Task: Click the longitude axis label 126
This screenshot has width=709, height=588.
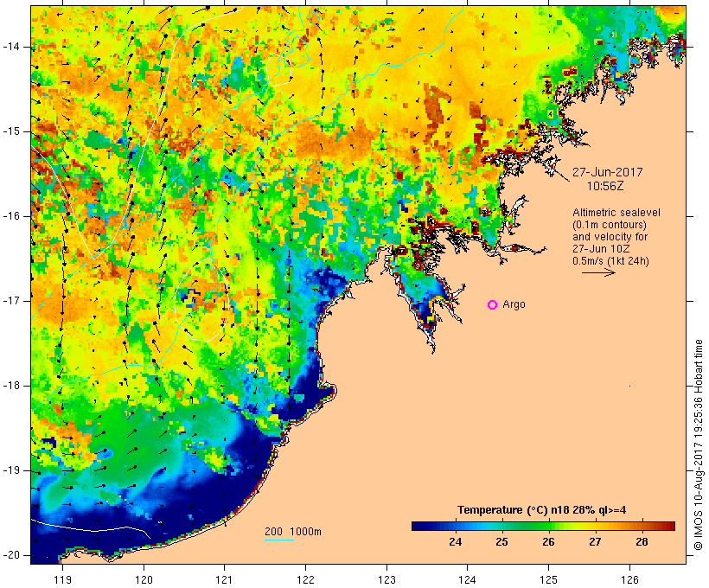Action: click(x=629, y=579)
